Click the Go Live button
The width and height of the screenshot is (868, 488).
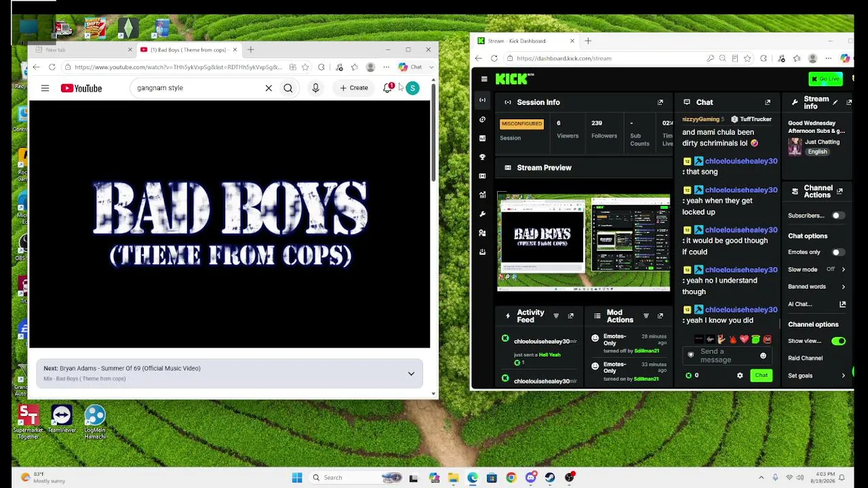coord(825,79)
